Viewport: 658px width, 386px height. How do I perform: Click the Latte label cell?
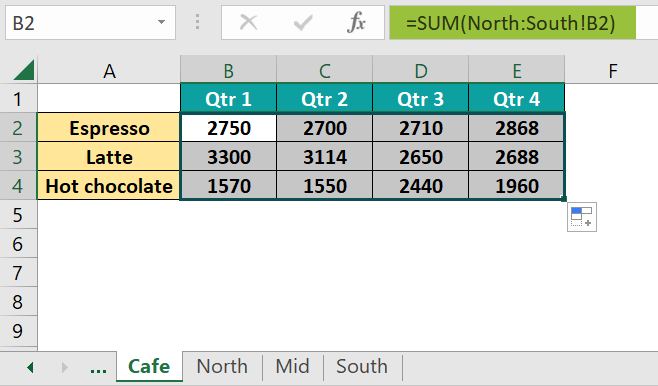click(x=109, y=156)
